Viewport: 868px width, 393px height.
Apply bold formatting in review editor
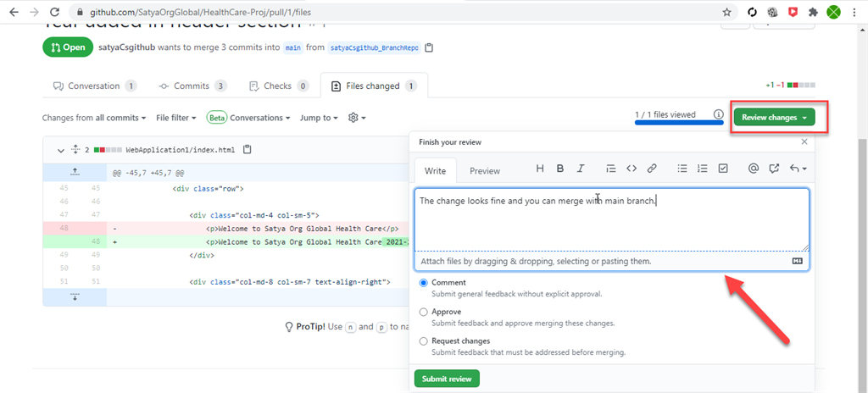(x=560, y=169)
